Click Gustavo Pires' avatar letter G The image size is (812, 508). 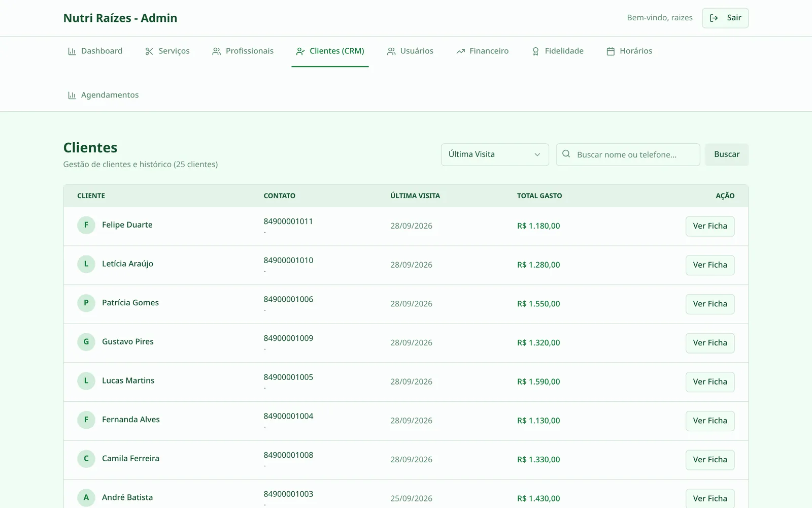(x=86, y=342)
